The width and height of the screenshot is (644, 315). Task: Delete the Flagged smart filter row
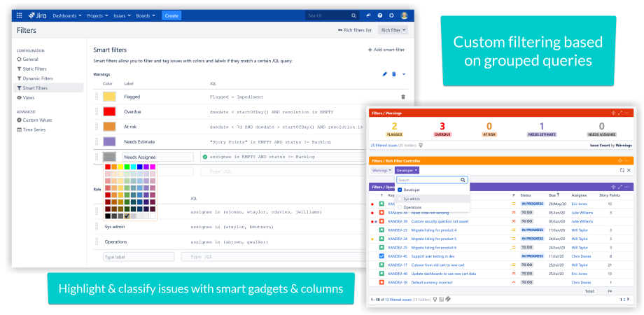click(x=402, y=97)
